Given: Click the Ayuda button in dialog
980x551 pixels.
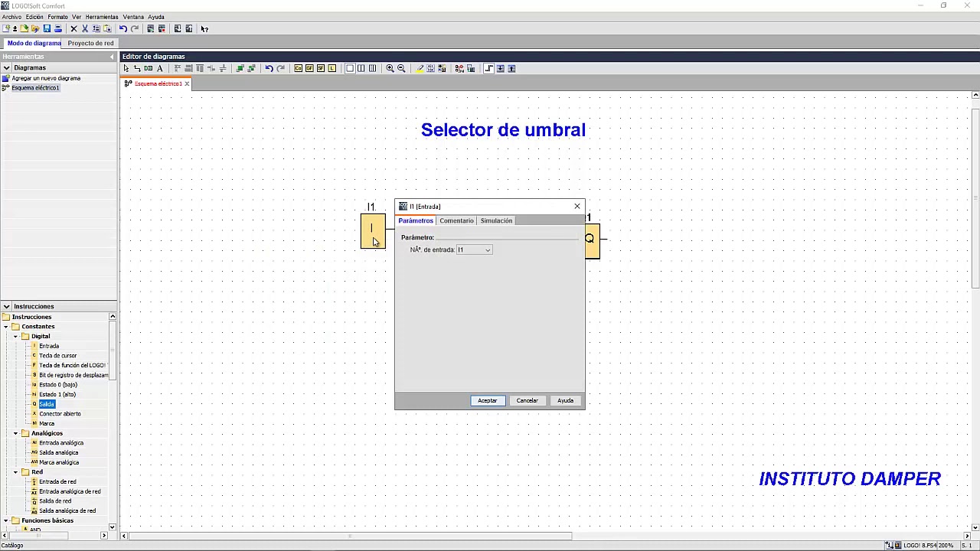Looking at the screenshot, I should tap(565, 400).
